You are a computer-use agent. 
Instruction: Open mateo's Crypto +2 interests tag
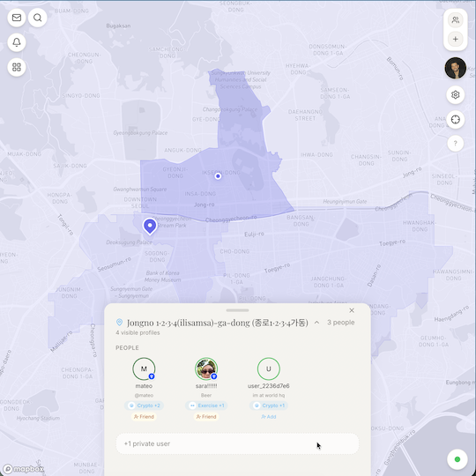[144, 405]
